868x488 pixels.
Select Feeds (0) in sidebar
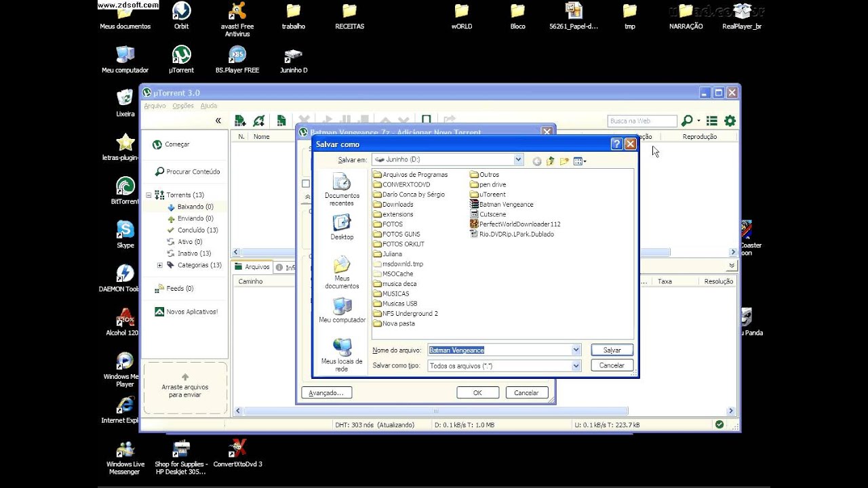[180, 288]
